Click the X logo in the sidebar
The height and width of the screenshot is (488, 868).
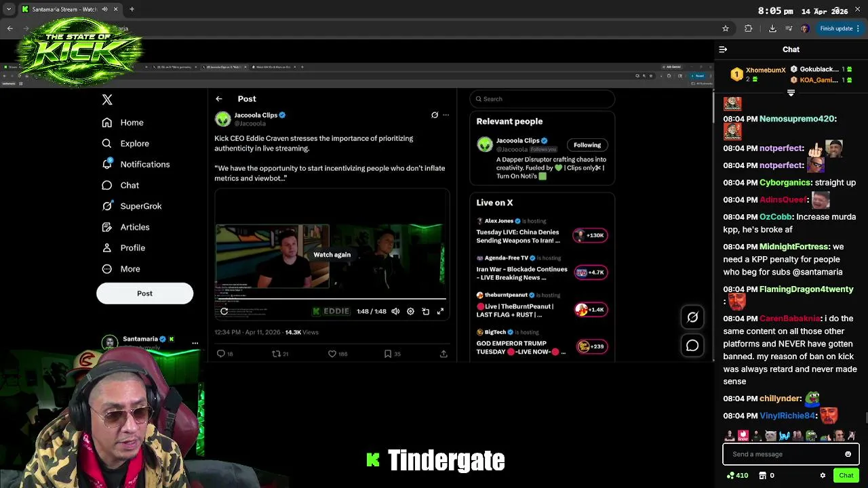(107, 100)
